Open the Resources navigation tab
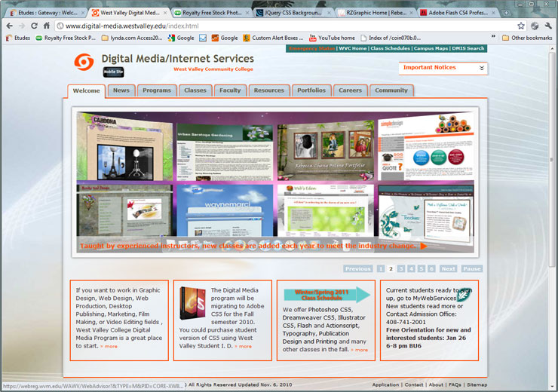The image size is (558, 392). click(x=269, y=90)
